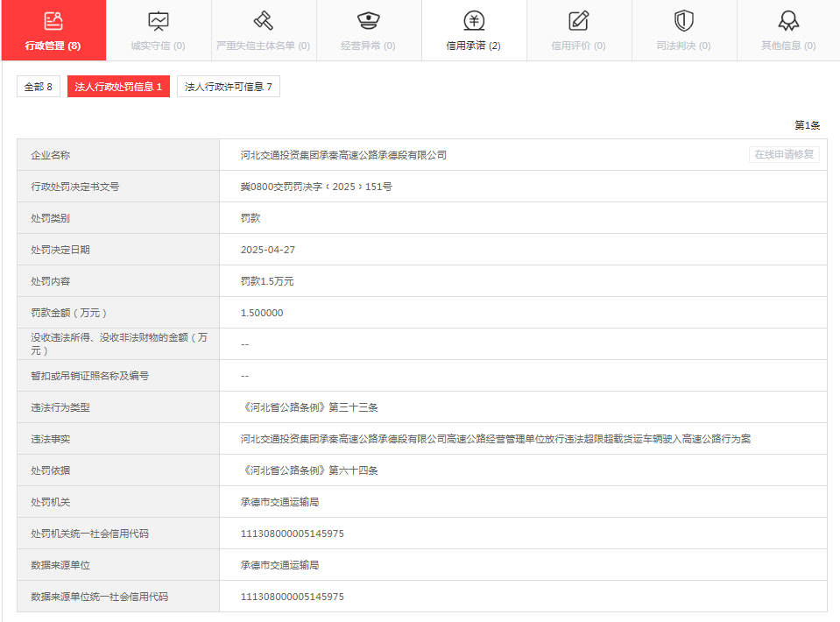This screenshot has height=622, width=840.
Task: Click 《河北省公路条例》第六十四条 penalty basis text
Action: coord(309,470)
